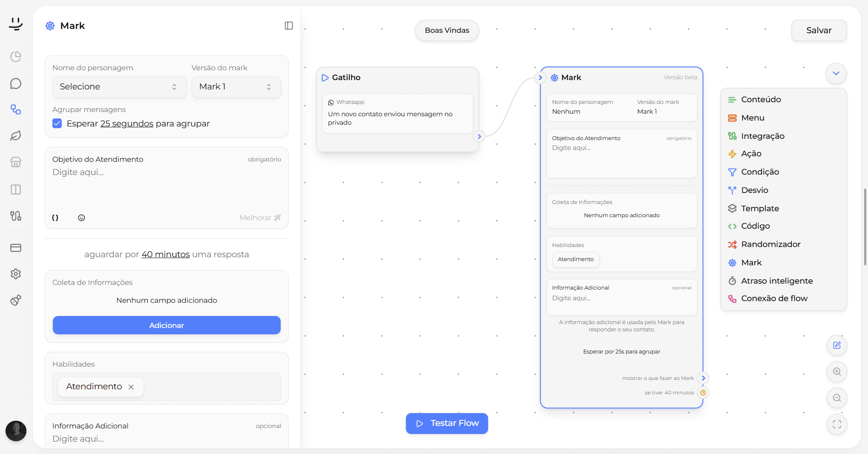
Task: Click the Atendimento tag in Mark node
Action: coord(576,259)
